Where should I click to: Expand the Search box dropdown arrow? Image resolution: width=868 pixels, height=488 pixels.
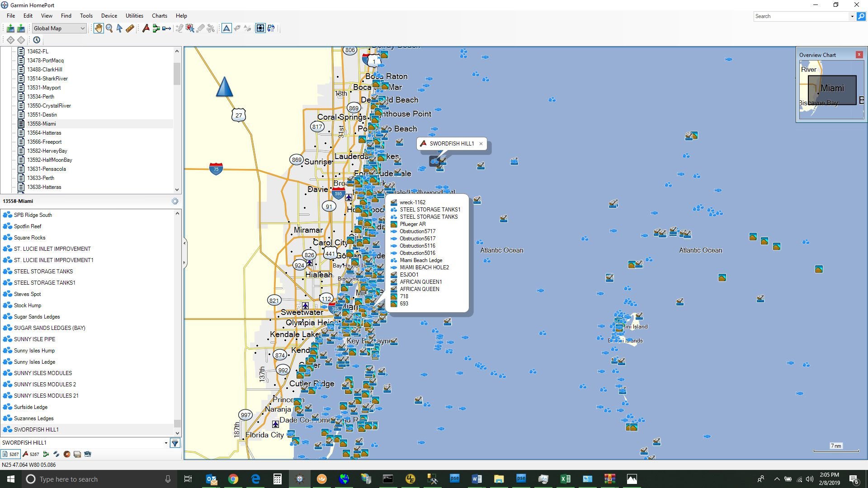pos(852,17)
